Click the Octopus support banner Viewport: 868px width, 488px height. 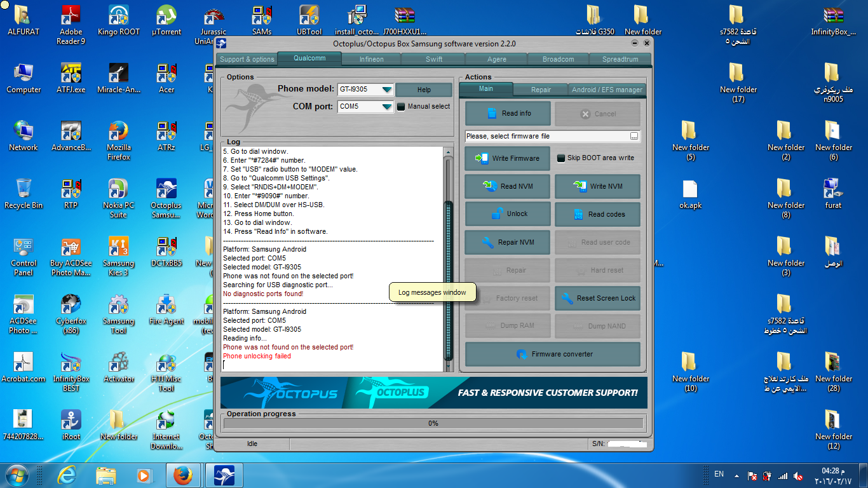433,393
